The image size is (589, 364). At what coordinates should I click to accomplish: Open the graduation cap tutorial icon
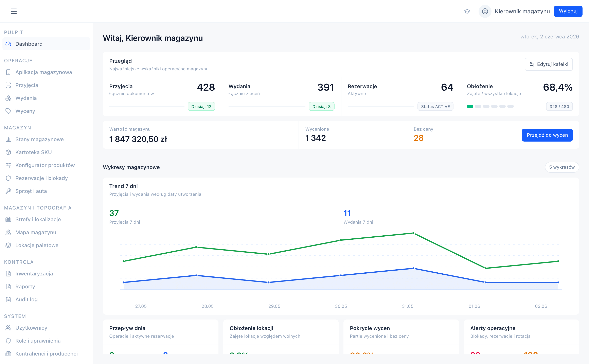tap(467, 11)
